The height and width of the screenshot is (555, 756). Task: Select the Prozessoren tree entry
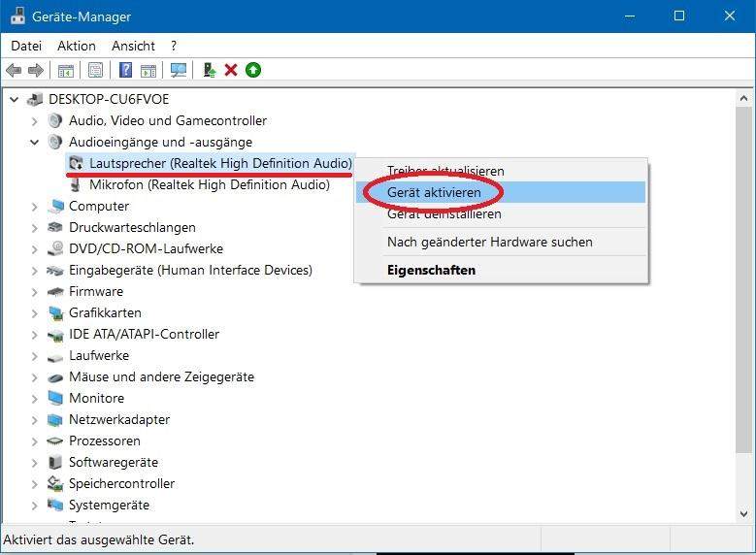[105, 441]
